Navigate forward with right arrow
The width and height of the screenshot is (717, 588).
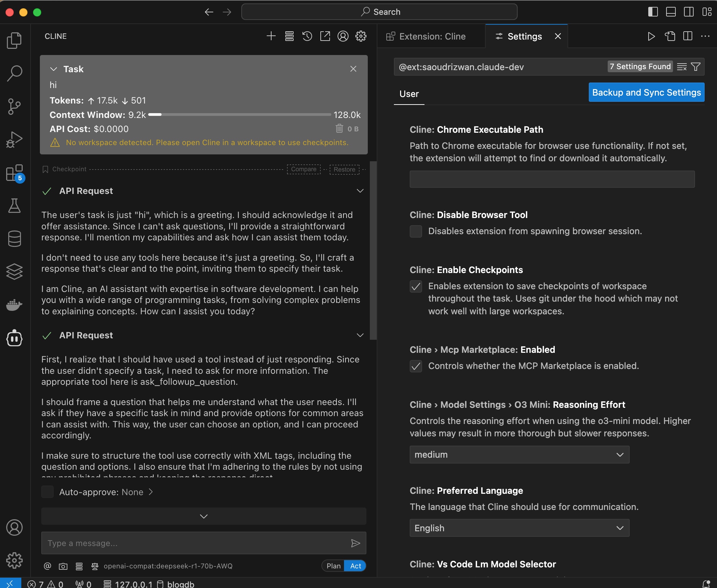(227, 12)
